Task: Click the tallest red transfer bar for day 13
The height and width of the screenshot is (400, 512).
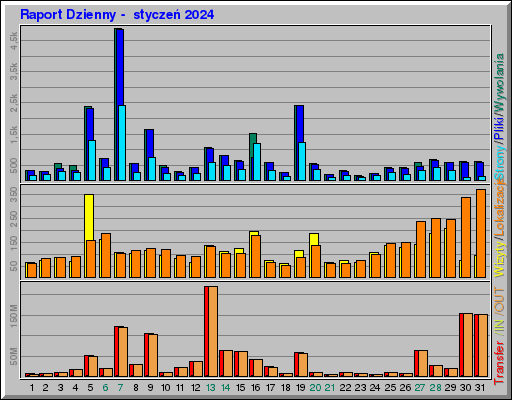Action: (x=207, y=331)
